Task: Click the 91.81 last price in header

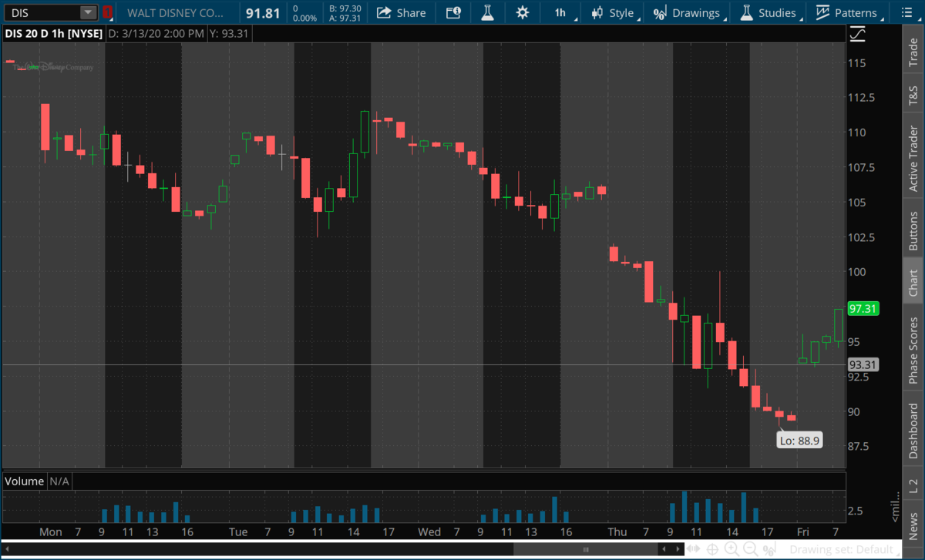Action: click(263, 13)
